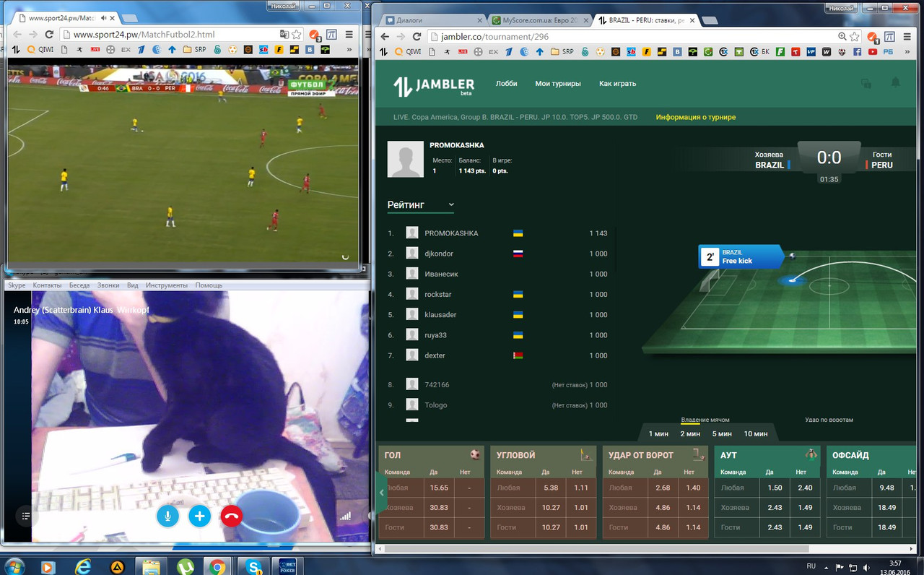
Task: Bet 2.68 on УДАР ОТ ВОРОТ Любая Да
Action: 662,488
